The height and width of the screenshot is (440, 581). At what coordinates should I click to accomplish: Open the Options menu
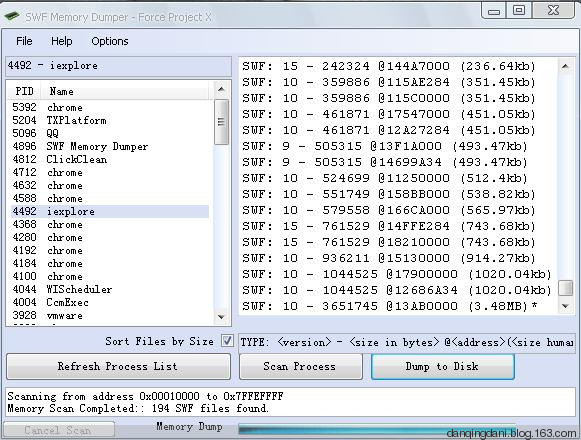tap(110, 41)
